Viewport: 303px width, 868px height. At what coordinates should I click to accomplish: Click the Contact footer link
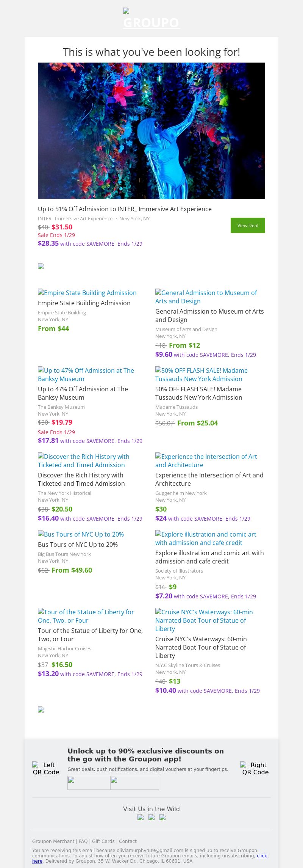128,841
